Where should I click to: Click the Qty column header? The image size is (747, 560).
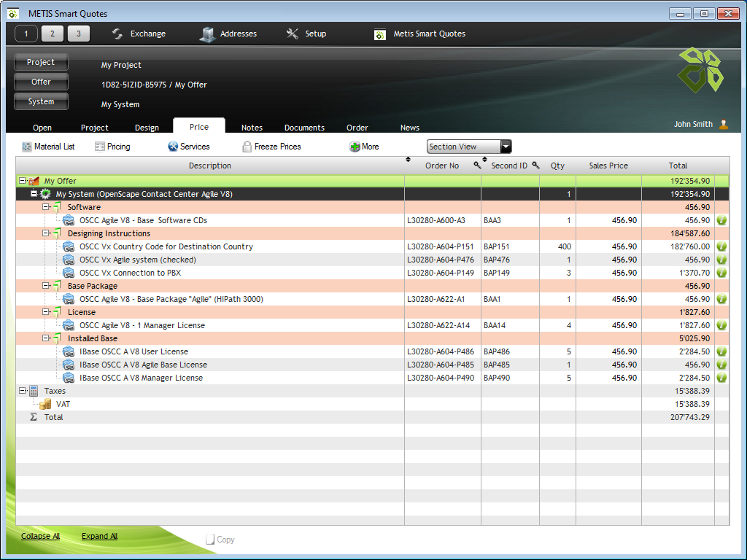click(x=557, y=166)
